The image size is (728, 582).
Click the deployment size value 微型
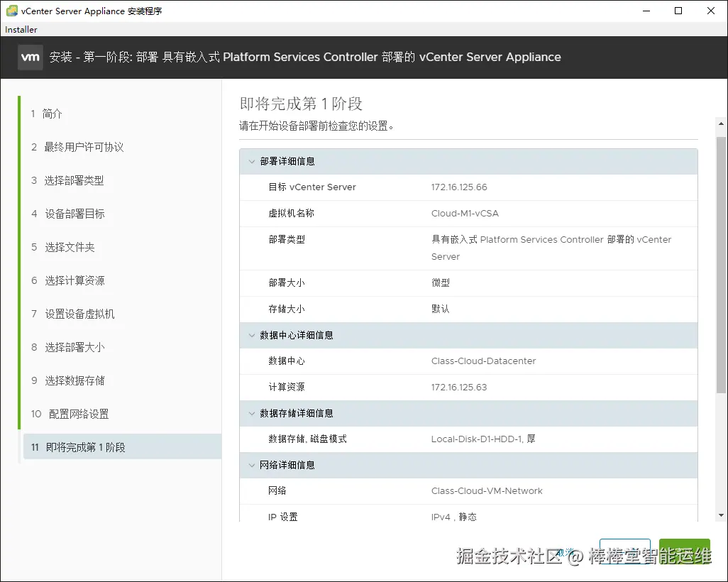[x=440, y=283]
